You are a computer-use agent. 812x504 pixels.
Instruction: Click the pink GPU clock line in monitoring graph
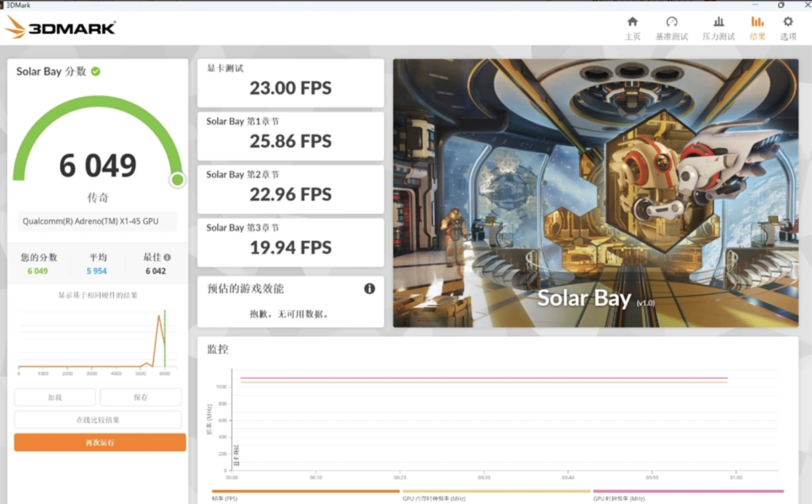[484, 378]
